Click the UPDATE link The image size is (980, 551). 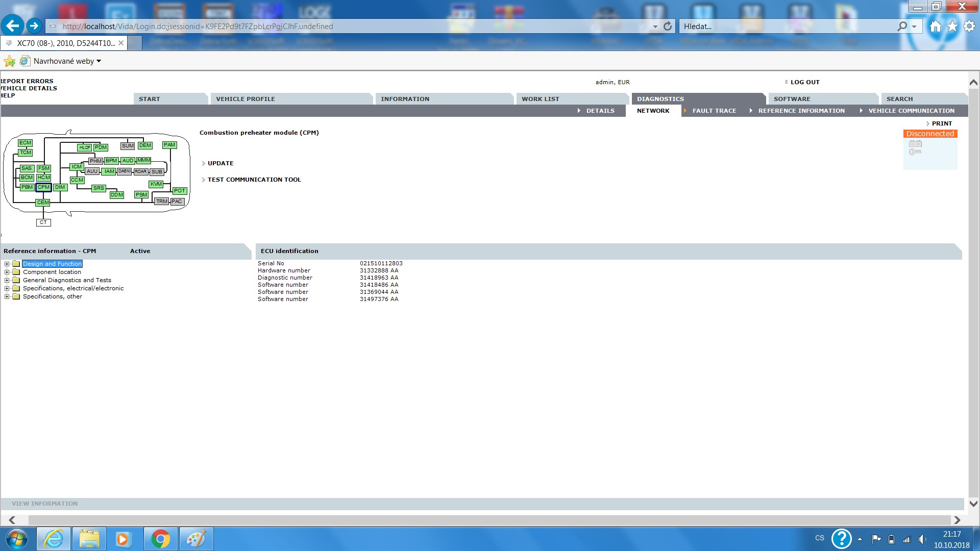[x=220, y=163]
